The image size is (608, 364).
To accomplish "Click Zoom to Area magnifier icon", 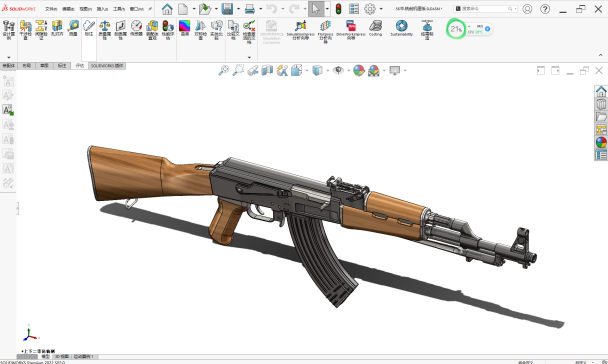I will 238,71.
